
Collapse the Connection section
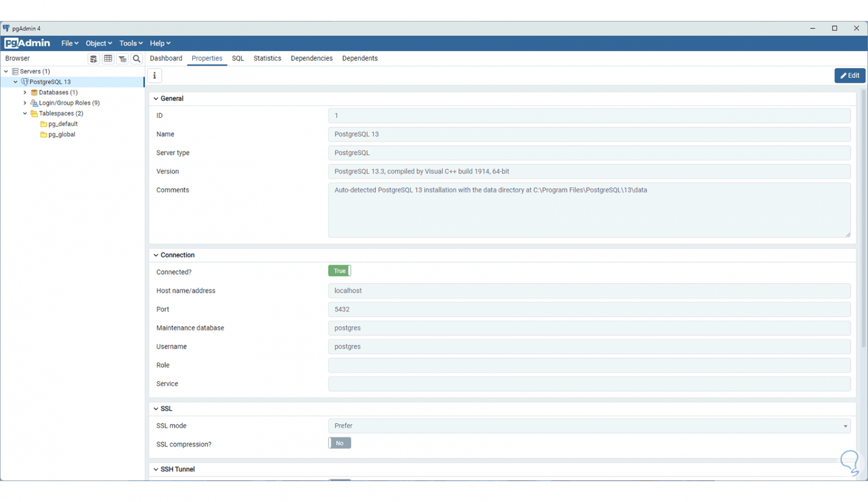156,255
